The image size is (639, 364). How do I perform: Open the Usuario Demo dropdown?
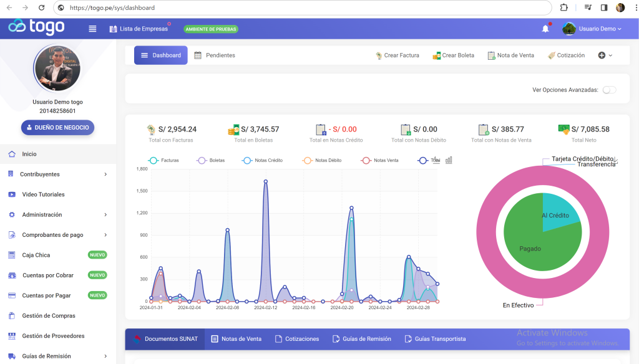pos(593,29)
